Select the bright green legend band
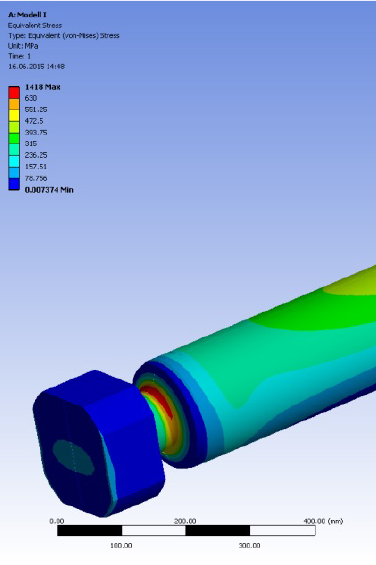 [x=14, y=138]
